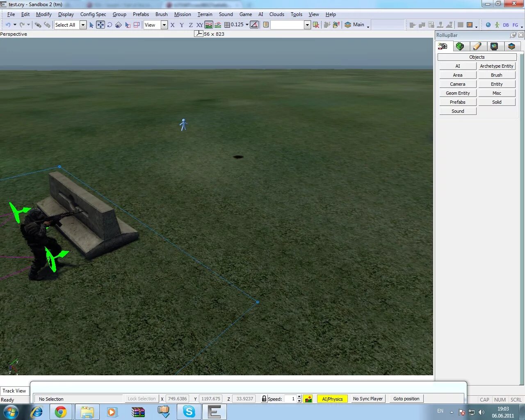This screenshot has width=525, height=420.
Task: Click the Camera object button
Action: 458,84
